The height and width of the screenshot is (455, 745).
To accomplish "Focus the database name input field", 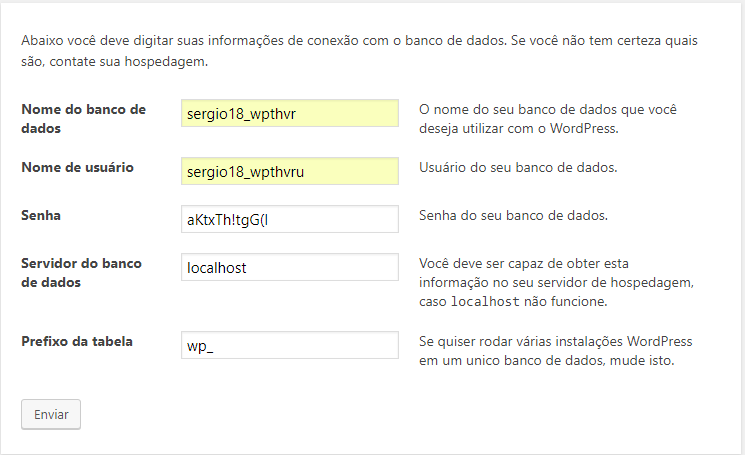I will 290,113.
